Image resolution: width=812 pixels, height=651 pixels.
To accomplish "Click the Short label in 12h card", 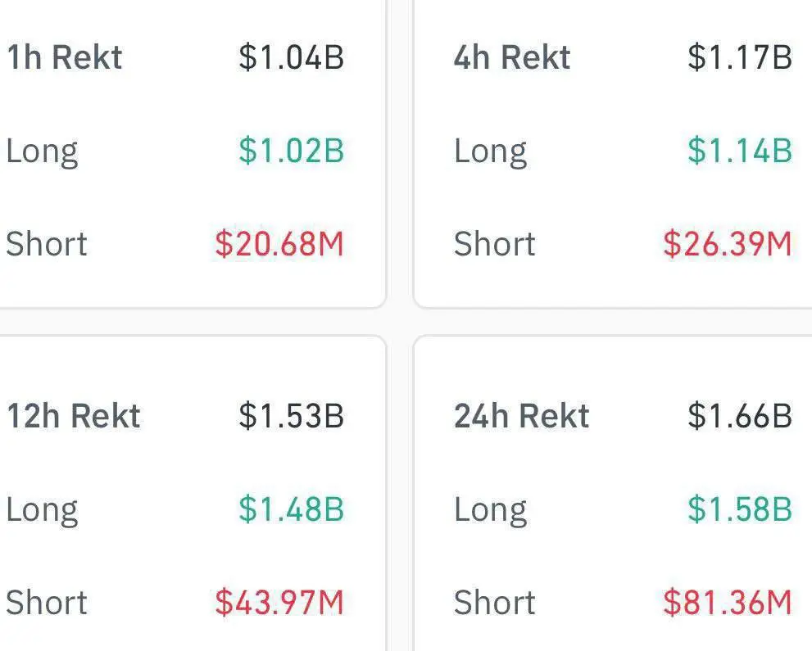I will 47,603.
